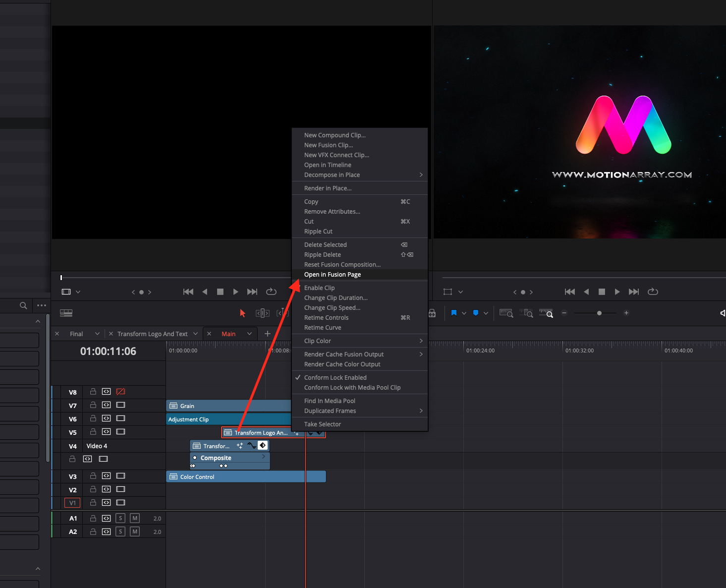Select the red arrow Selection Mode tool
Screen dimensions: 726x588
click(x=242, y=313)
